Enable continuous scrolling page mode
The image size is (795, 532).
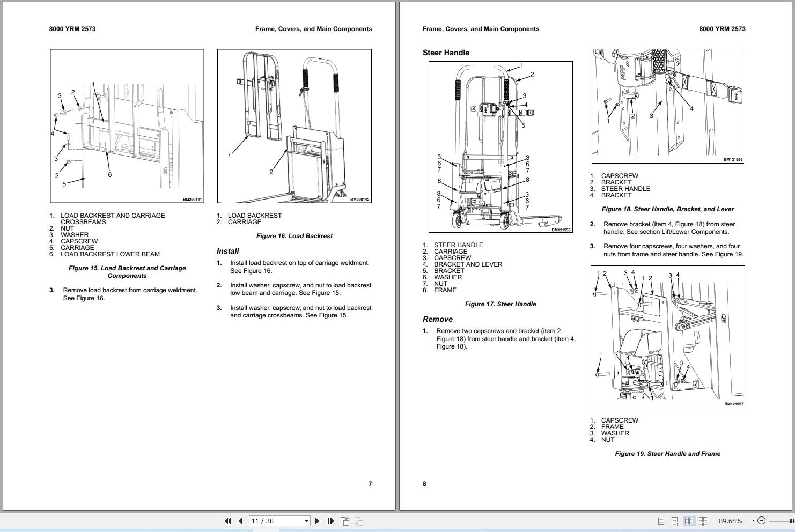coord(674,521)
